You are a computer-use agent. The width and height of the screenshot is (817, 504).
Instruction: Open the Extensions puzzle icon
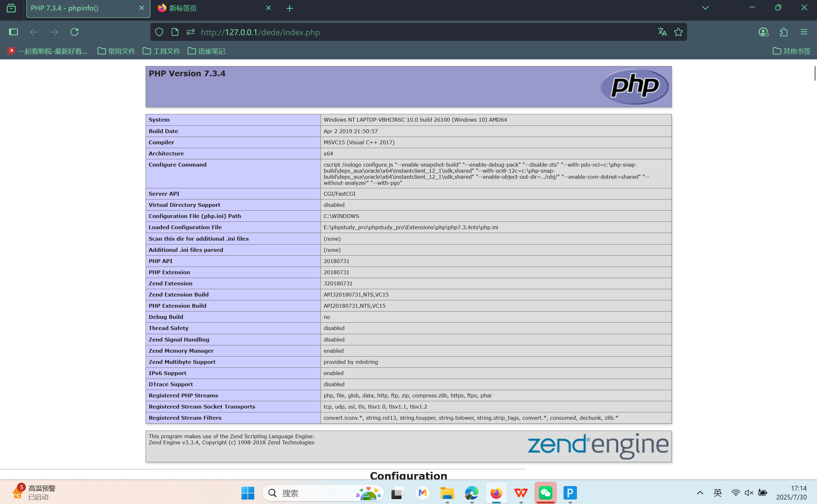[x=784, y=32]
